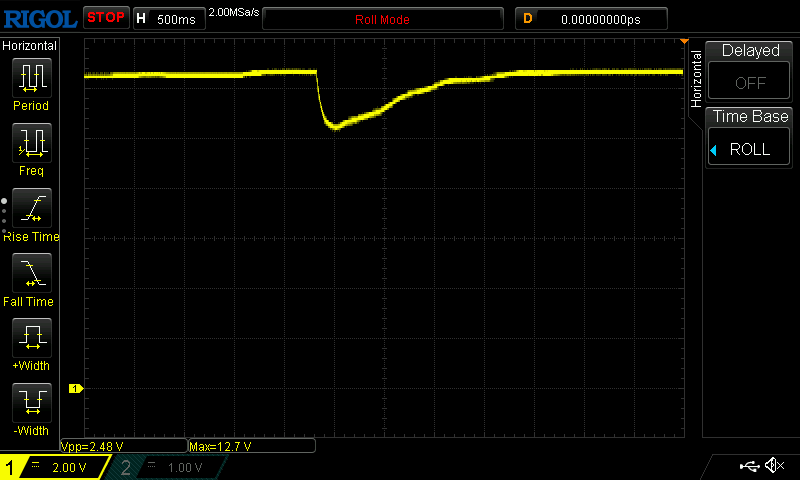This screenshot has height=480, width=800.
Task: Select the -Width measurement icon
Action: (x=32, y=402)
